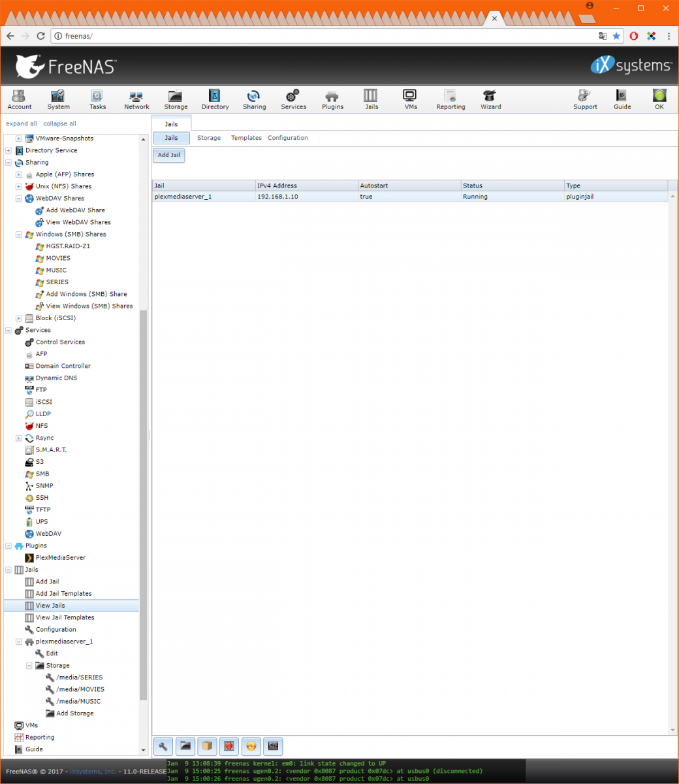The height and width of the screenshot is (784, 679).
Task: Collapse the Windows (SMB) Shares tree node
Action: pyautogui.click(x=19, y=235)
